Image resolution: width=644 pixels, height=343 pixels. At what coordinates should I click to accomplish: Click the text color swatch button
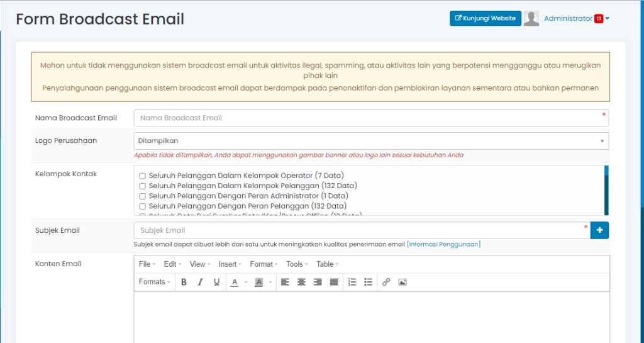[234, 282]
